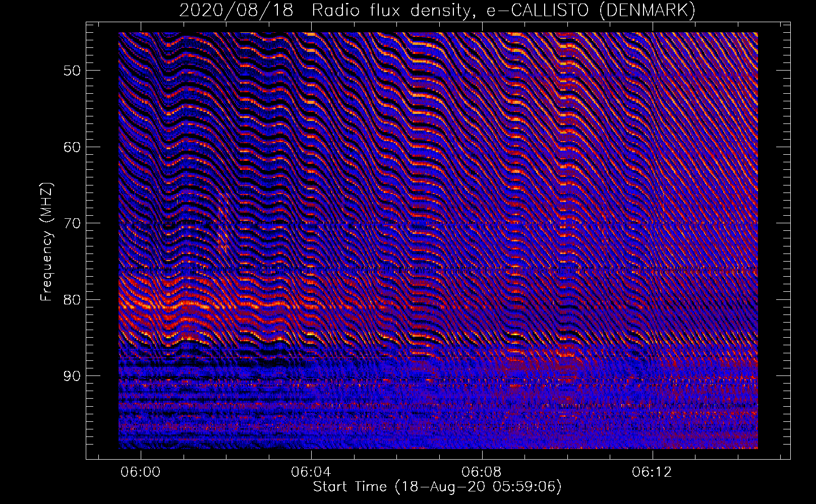Click the 90 MHz frequency tick label
The image size is (816, 504).
click(x=72, y=376)
